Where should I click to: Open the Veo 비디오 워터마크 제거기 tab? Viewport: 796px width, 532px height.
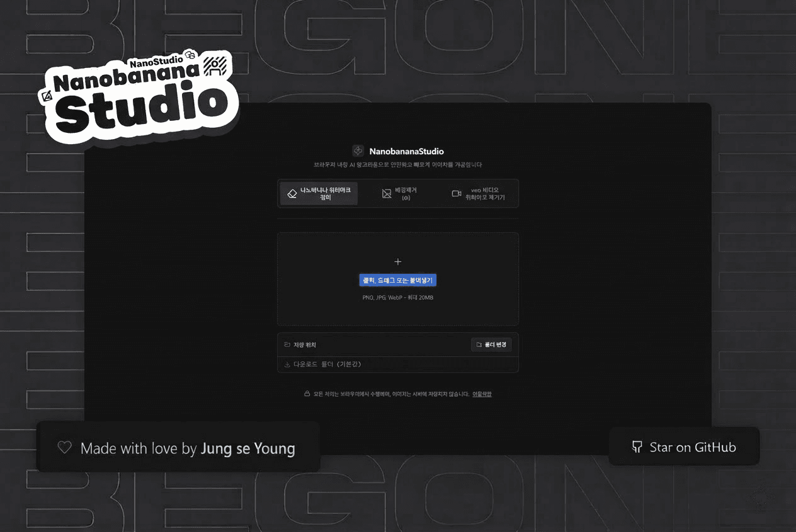coord(480,193)
